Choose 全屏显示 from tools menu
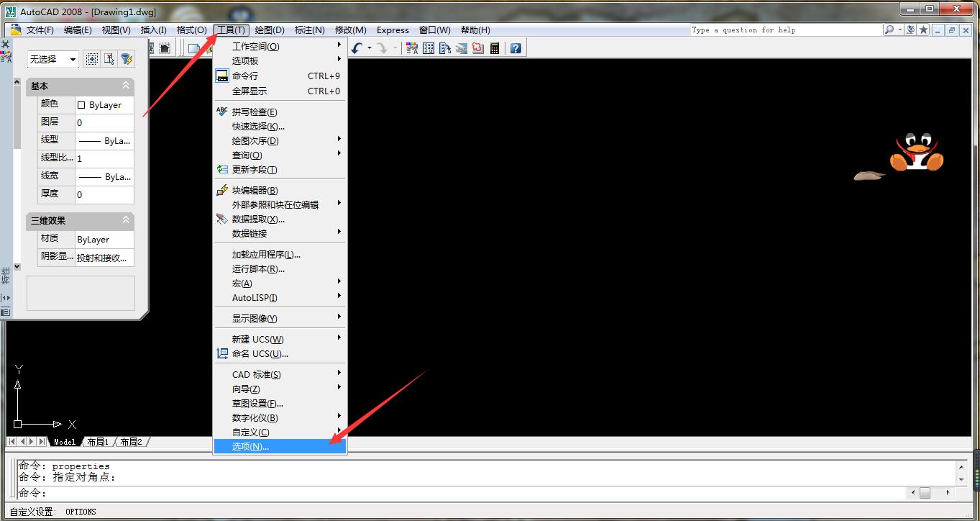Image resolution: width=980 pixels, height=521 pixels. [x=280, y=91]
